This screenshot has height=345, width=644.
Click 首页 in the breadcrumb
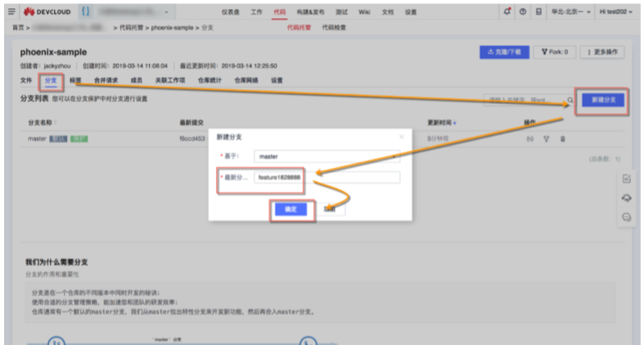tap(18, 28)
